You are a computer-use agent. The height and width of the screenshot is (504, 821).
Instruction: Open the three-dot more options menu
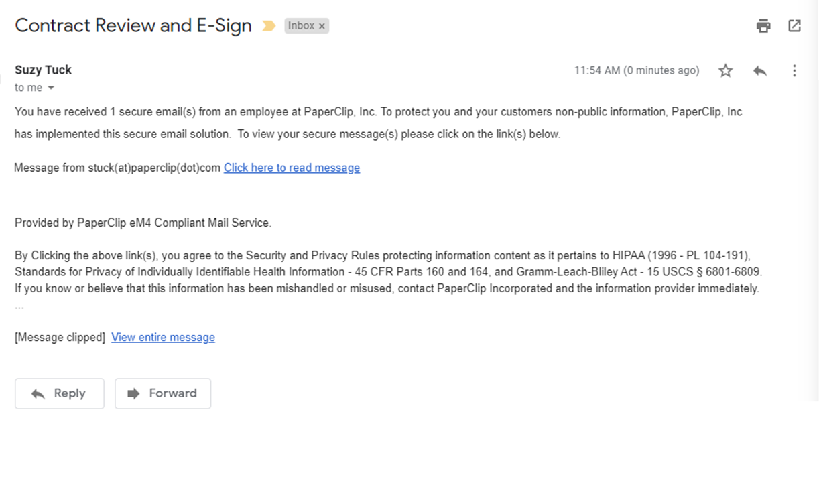[794, 70]
